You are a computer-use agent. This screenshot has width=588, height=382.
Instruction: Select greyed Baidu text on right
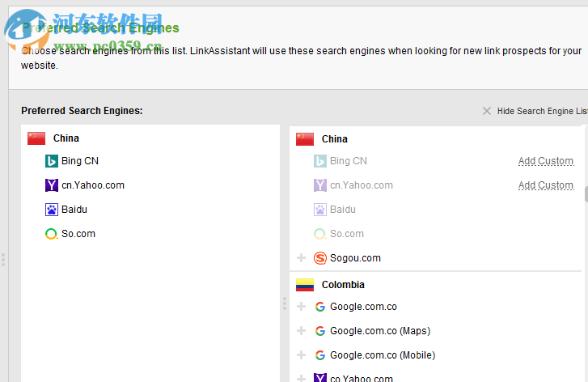[x=343, y=210]
